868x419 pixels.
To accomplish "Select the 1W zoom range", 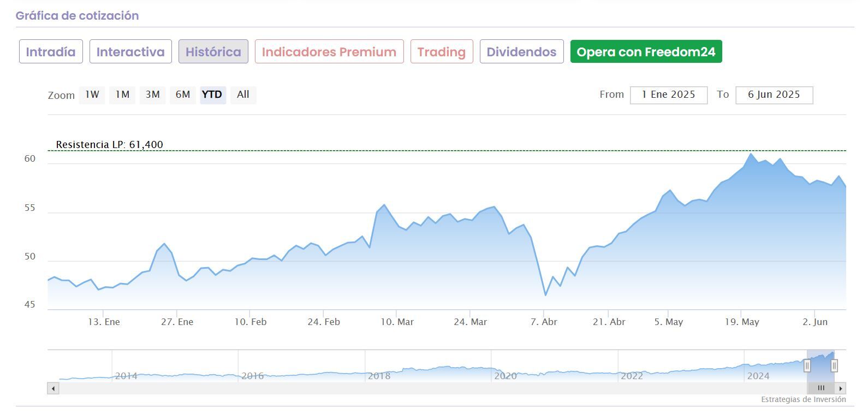I will [x=92, y=95].
